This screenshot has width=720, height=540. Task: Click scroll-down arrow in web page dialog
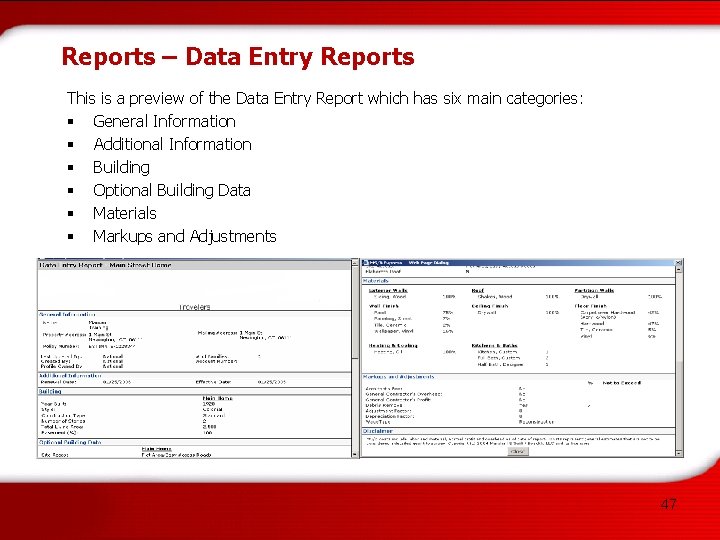tap(679, 453)
